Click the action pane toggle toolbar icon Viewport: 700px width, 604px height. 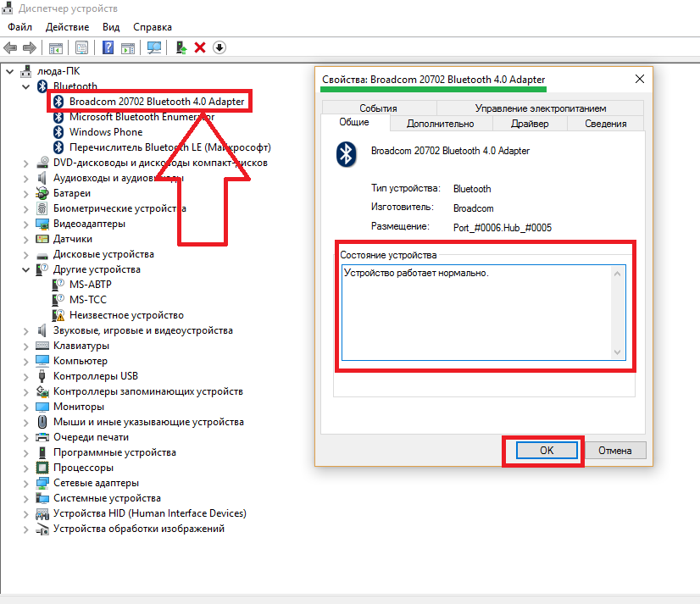pyautogui.click(x=128, y=47)
